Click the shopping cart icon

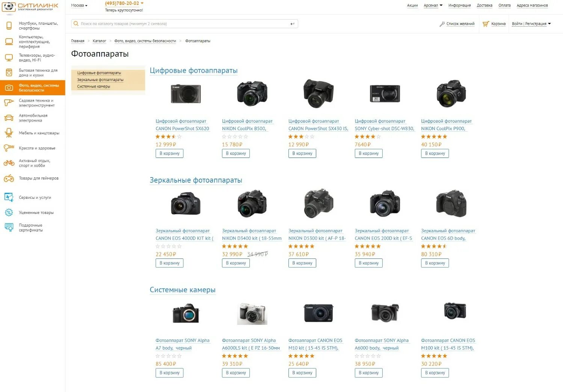coord(486,24)
